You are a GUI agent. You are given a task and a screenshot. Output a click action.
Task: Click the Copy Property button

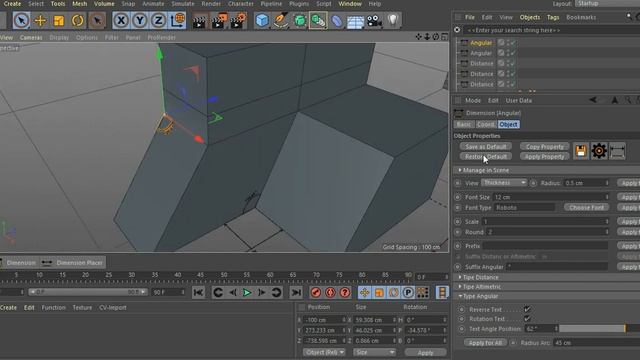point(544,147)
